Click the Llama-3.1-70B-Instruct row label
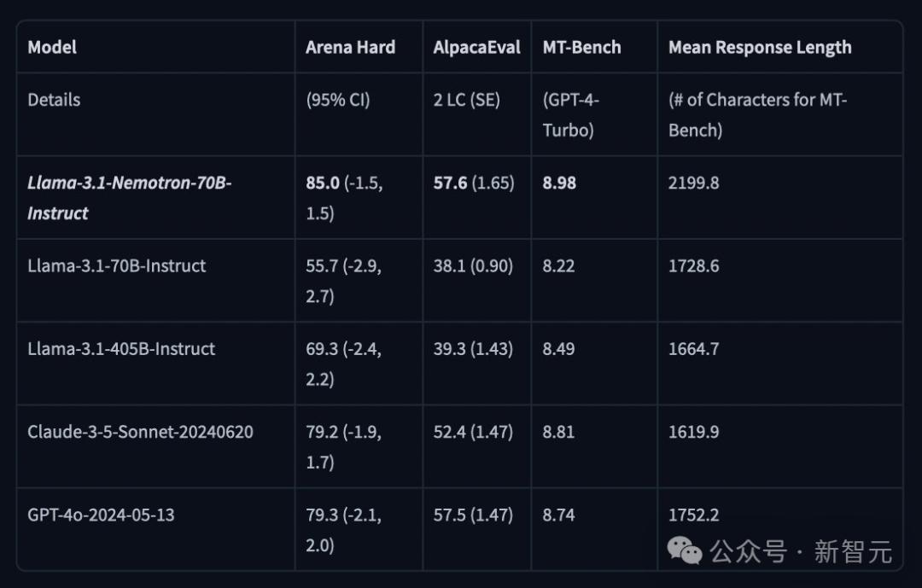The width and height of the screenshot is (922, 588). (x=117, y=265)
